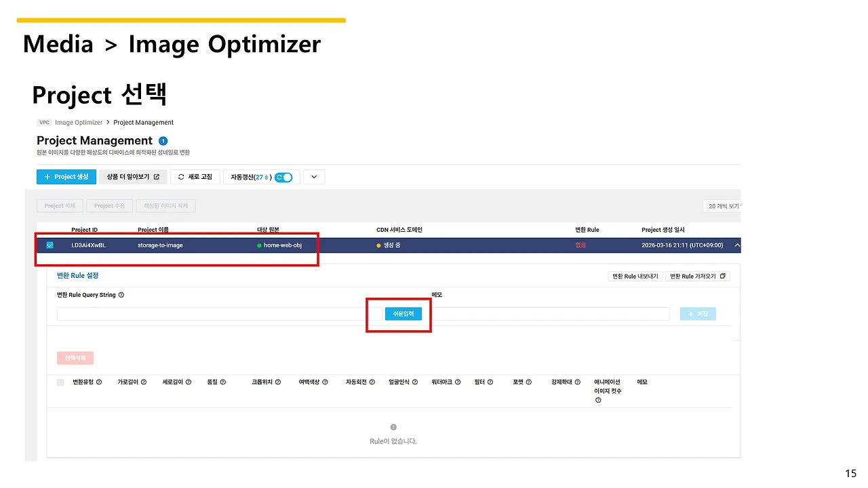
Task: Click the 변환 Rule 가져오기 button
Action: (698, 276)
